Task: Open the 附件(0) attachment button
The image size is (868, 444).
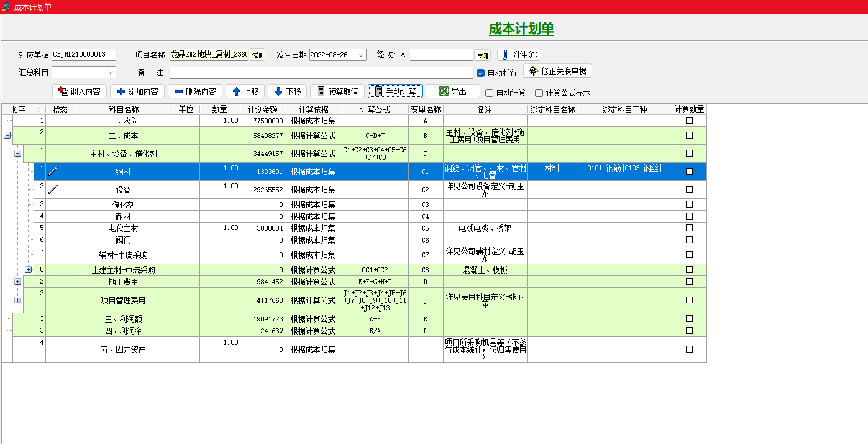Action: (519, 55)
